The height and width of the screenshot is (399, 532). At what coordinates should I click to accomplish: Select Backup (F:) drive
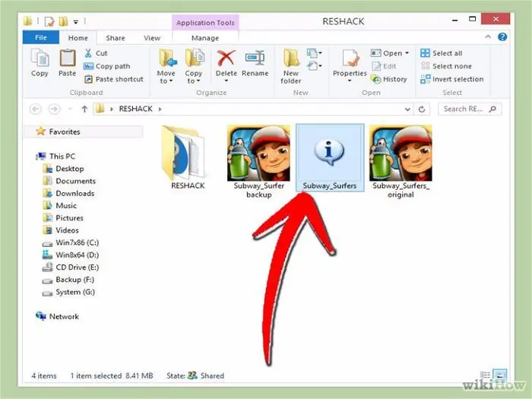click(x=68, y=280)
